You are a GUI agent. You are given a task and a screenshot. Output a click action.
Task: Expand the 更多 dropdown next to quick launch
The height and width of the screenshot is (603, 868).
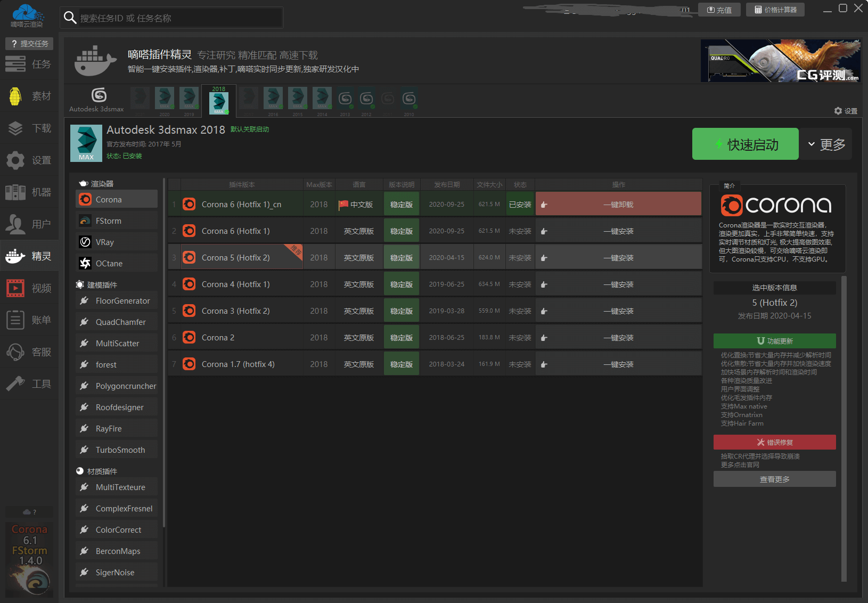pos(826,144)
